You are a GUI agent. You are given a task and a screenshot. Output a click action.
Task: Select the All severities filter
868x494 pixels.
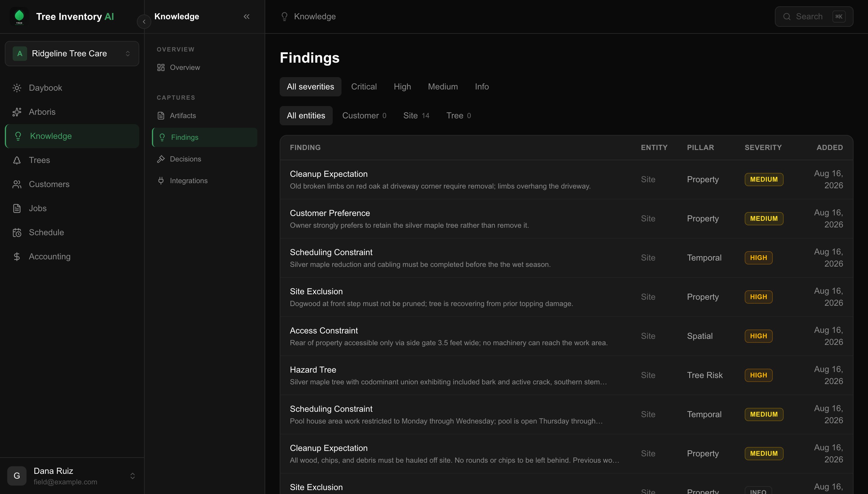(310, 87)
